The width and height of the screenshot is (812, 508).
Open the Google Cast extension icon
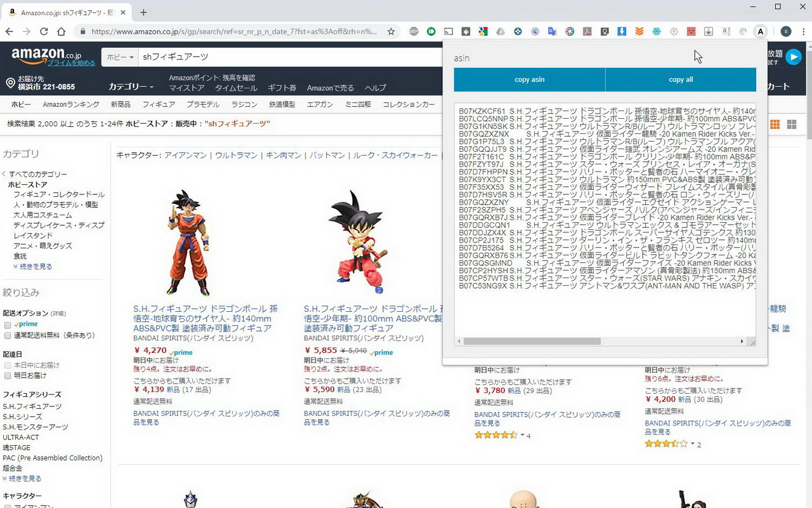click(x=449, y=30)
